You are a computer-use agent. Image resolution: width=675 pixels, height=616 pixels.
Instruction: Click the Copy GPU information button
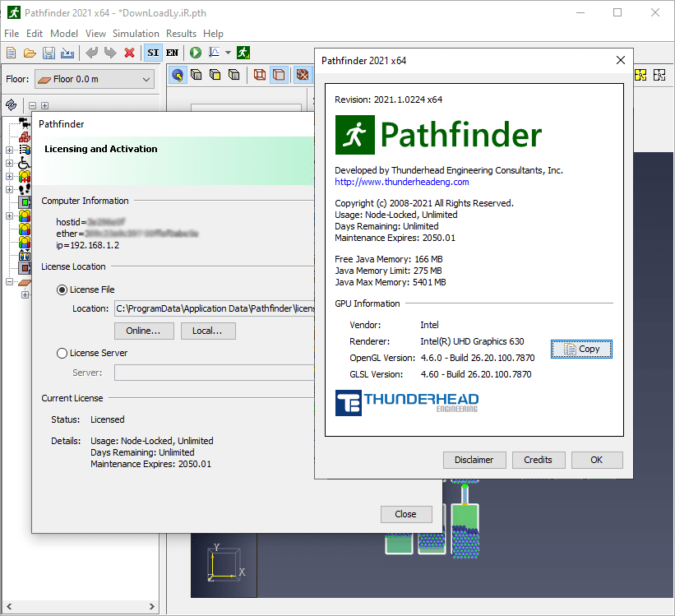click(x=581, y=349)
